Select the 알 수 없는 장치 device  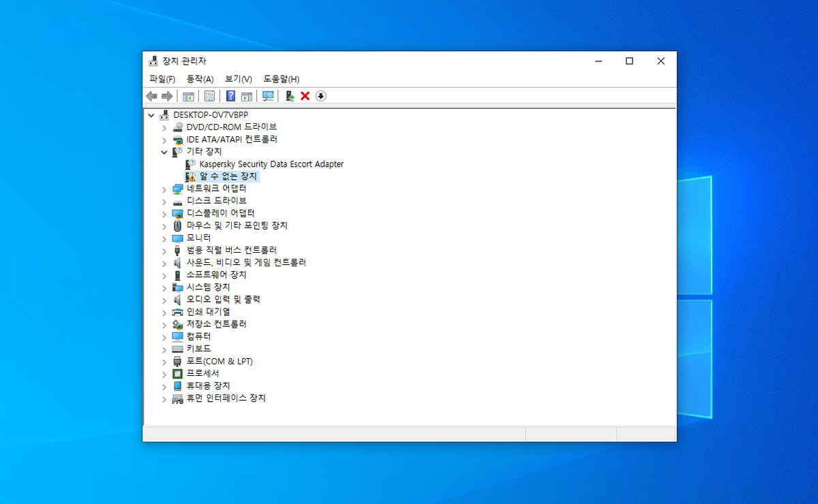coord(229,176)
